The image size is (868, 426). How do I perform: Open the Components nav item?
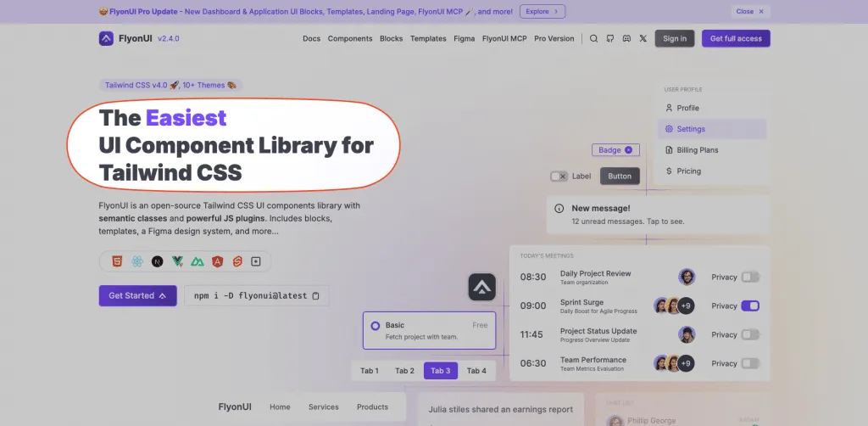(x=350, y=39)
